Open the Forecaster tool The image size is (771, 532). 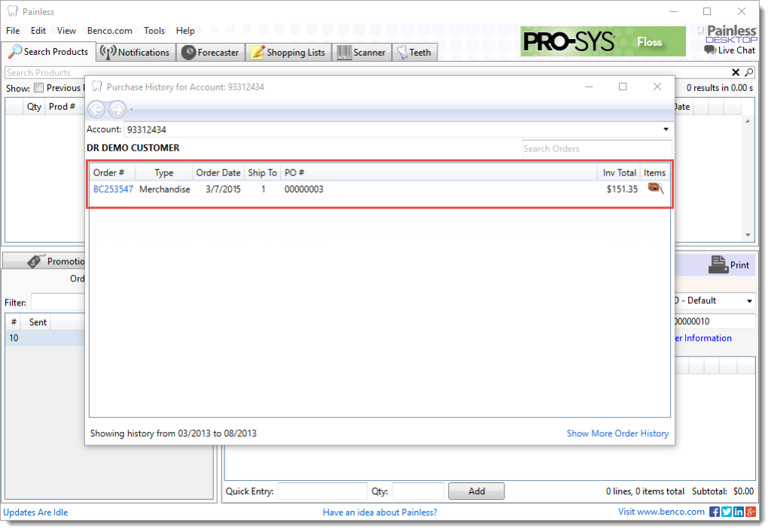click(x=212, y=52)
